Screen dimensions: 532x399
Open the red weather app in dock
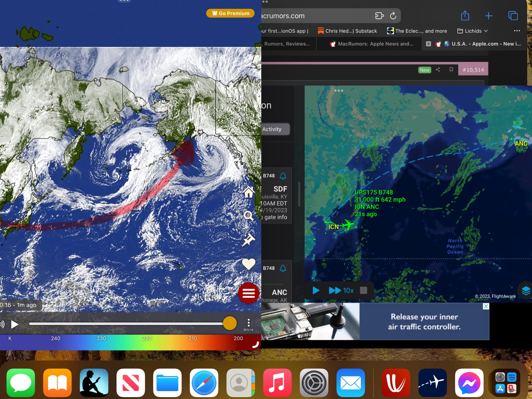(396, 383)
